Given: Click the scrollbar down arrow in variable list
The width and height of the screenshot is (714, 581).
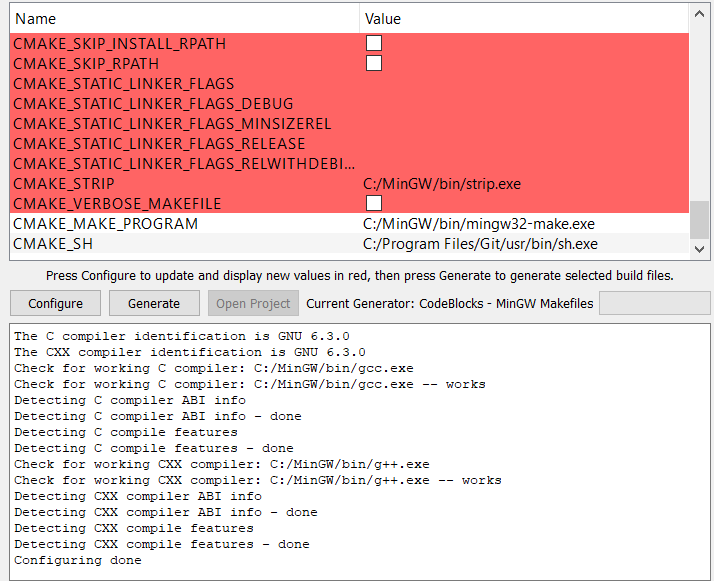Looking at the screenshot, I should tap(699, 250).
